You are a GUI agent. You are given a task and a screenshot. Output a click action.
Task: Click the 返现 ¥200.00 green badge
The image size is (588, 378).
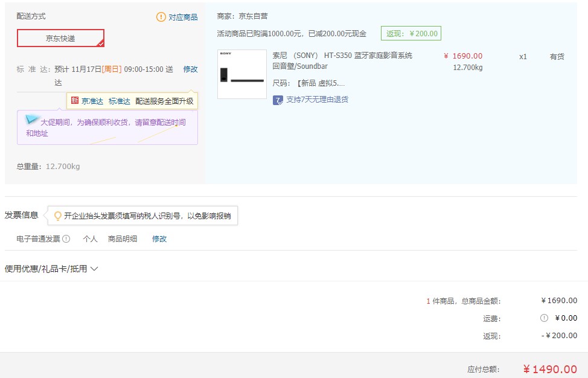[x=411, y=33]
